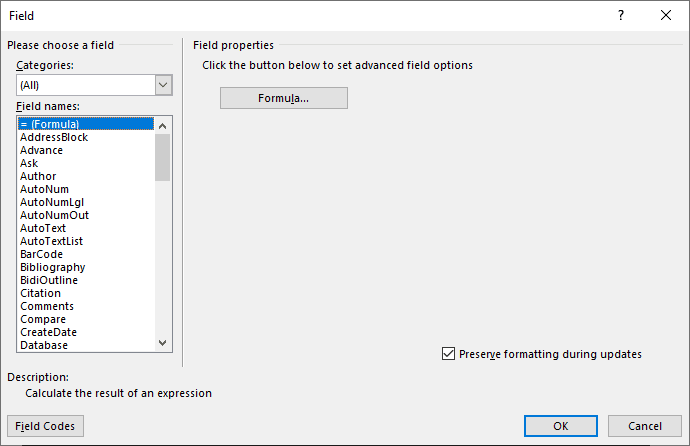Close the Field dialog
This screenshot has height=446, width=690.
[x=666, y=15]
